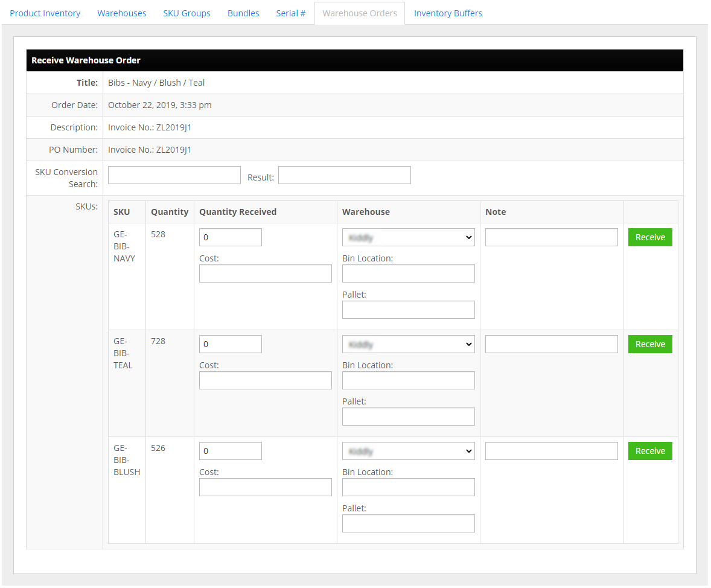
Task: Click the Note column header
Action: [495, 212]
